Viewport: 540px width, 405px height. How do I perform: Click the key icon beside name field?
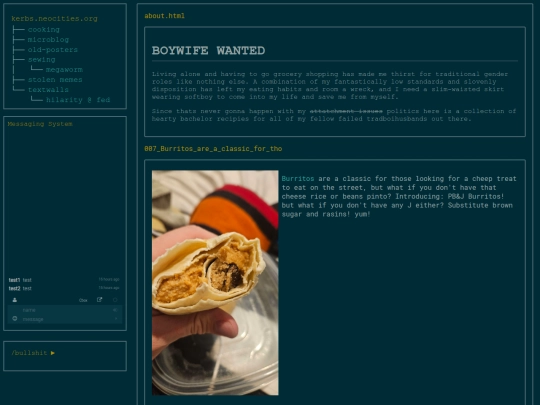[x=115, y=310]
